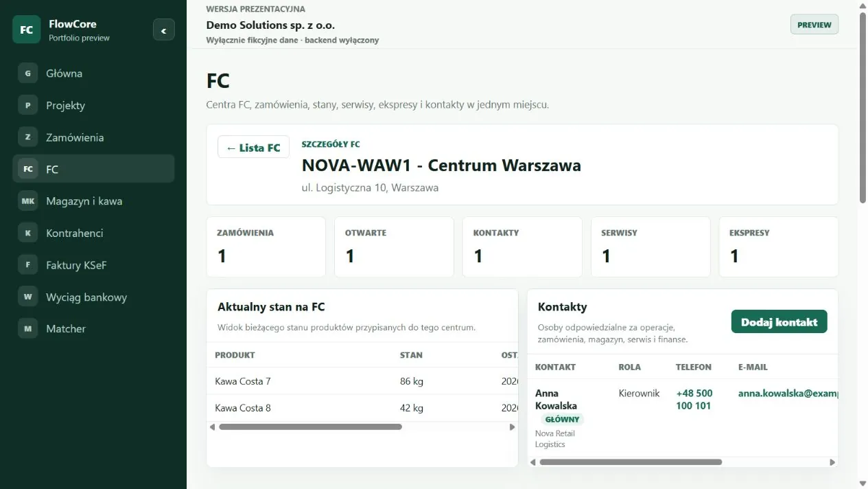This screenshot has width=868, height=489.
Task: Click the stock table horizontal scrollbar thumb
Action: (x=310, y=427)
